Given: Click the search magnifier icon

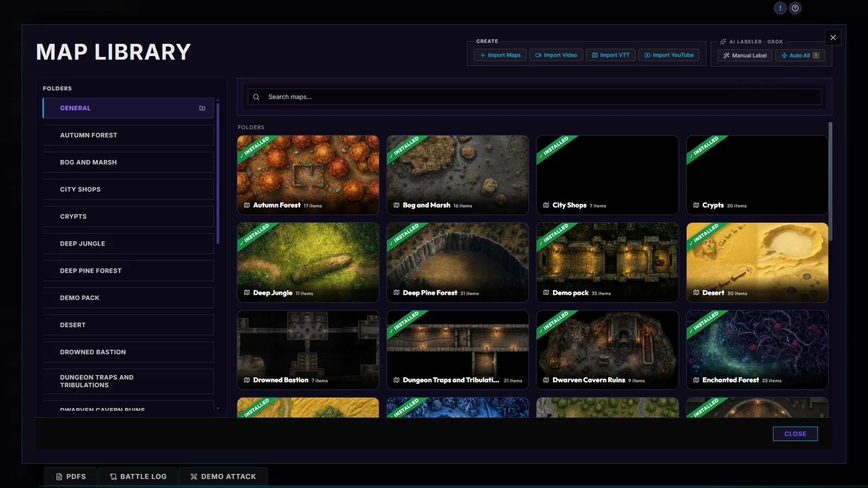Looking at the screenshot, I should pyautogui.click(x=256, y=97).
